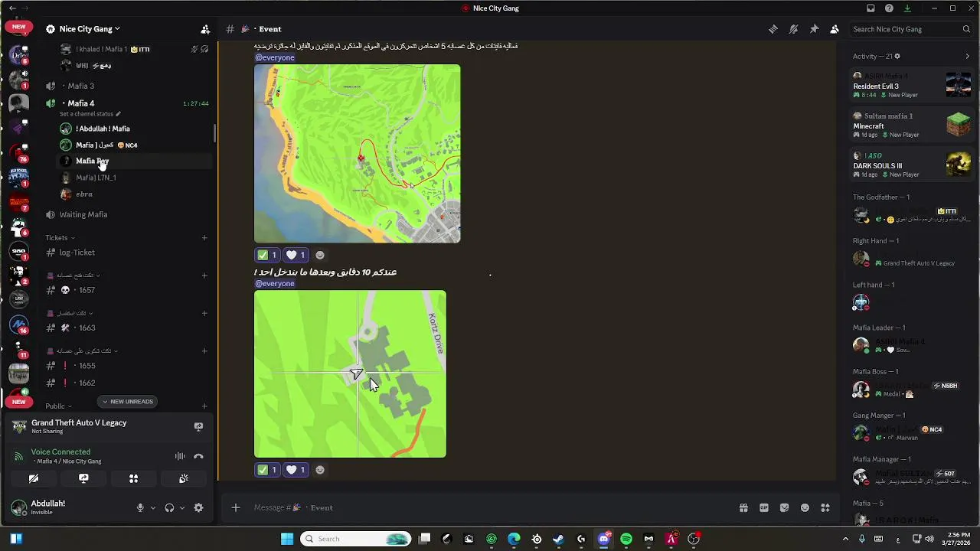
Task: Click the share your screen button
Action: 83,478
